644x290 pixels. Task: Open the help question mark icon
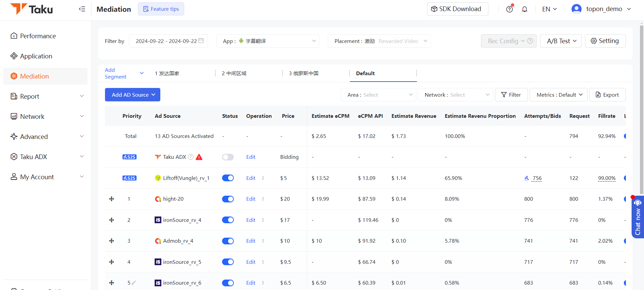click(509, 9)
